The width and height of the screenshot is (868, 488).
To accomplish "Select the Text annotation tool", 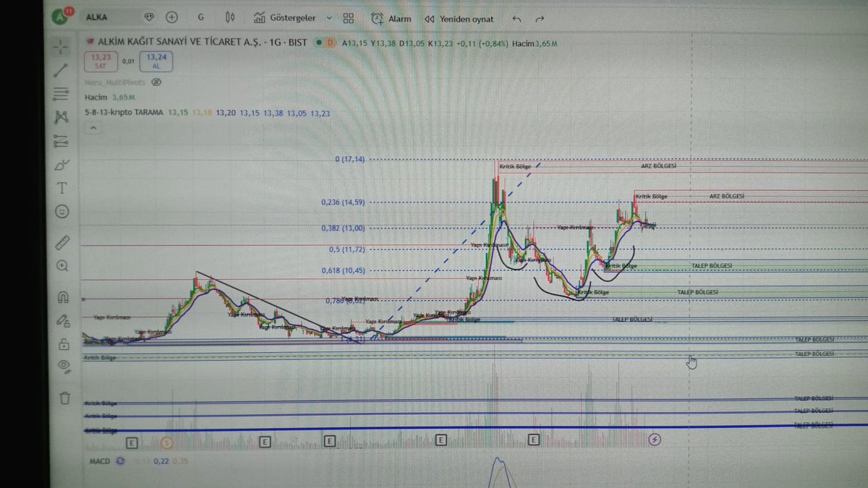I will pyautogui.click(x=61, y=189).
